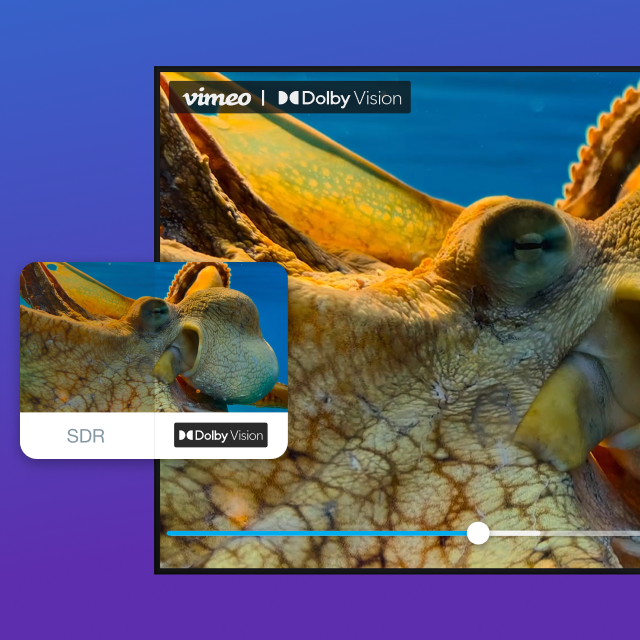Open the octopus thumbnail preview in card
The image size is (640, 640).
(x=153, y=337)
